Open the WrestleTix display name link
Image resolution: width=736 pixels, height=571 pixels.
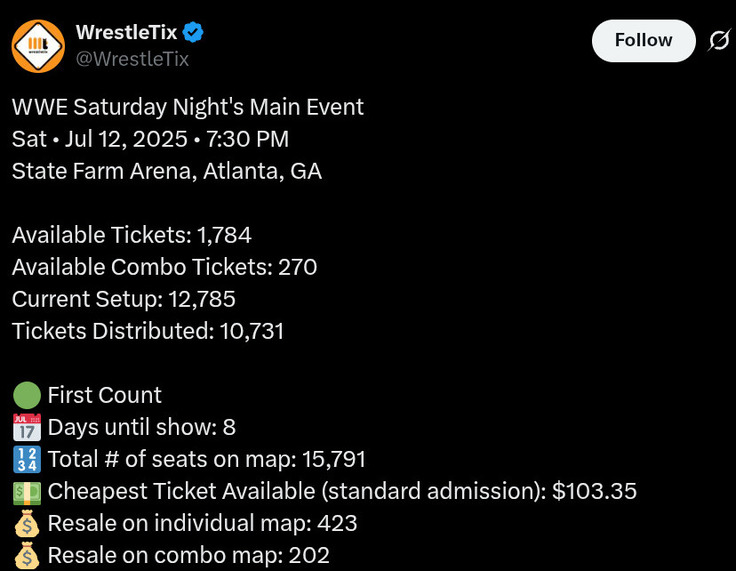coord(126,32)
